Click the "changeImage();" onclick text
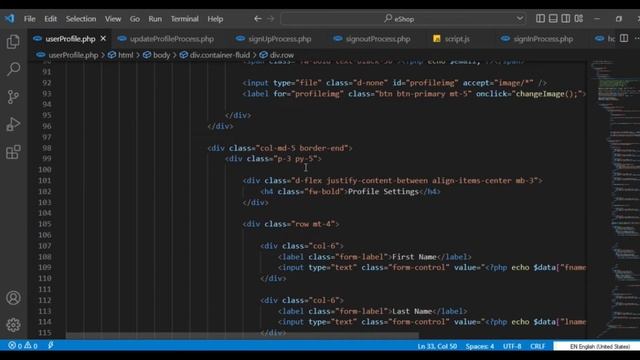 (x=548, y=94)
